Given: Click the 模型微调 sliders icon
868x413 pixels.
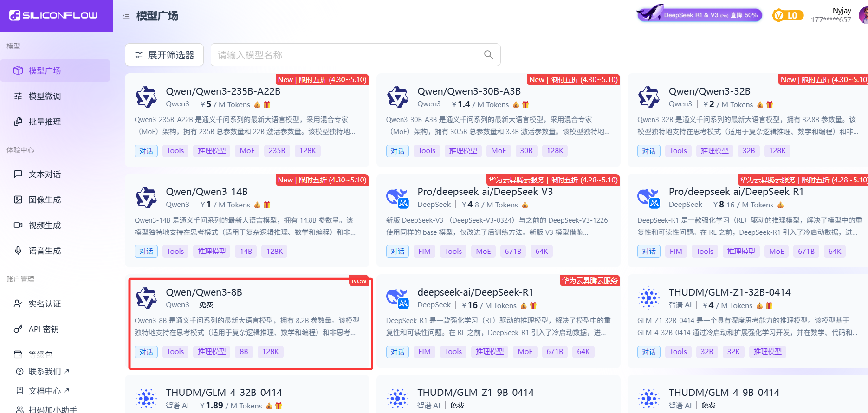Looking at the screenshot, I should click(x=18, y=96).
